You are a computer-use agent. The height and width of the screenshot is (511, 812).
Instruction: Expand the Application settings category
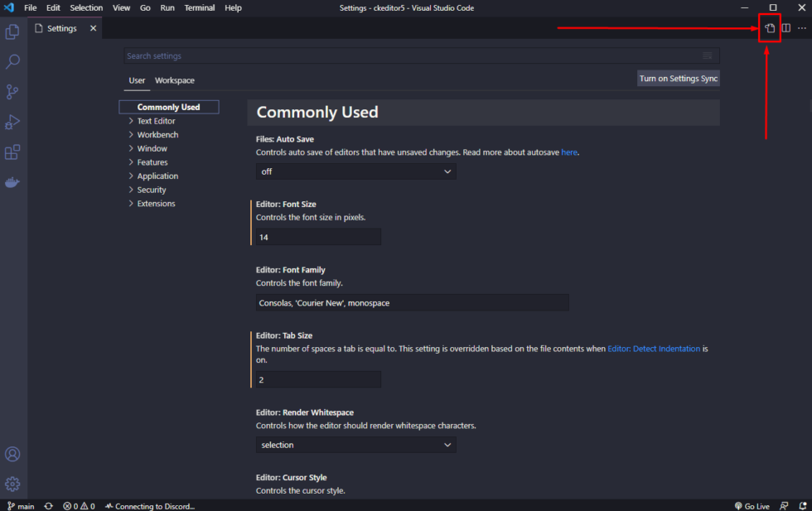(x=157, y=176)
